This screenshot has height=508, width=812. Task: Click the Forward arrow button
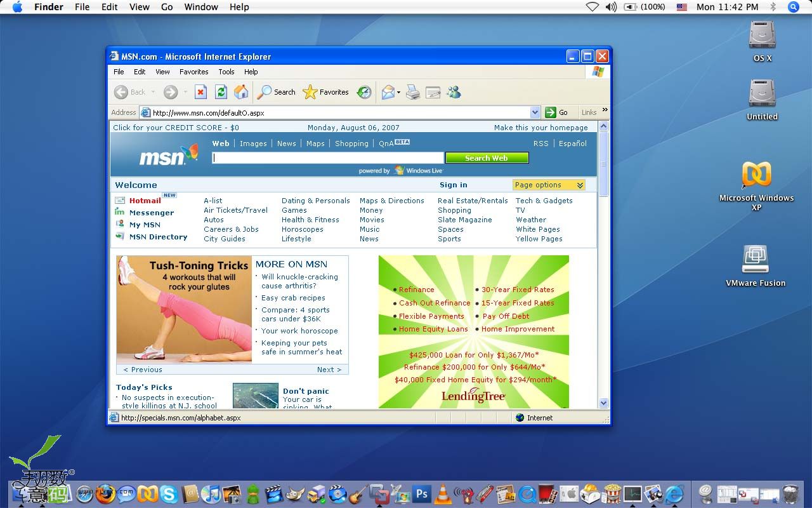point(171,92)
